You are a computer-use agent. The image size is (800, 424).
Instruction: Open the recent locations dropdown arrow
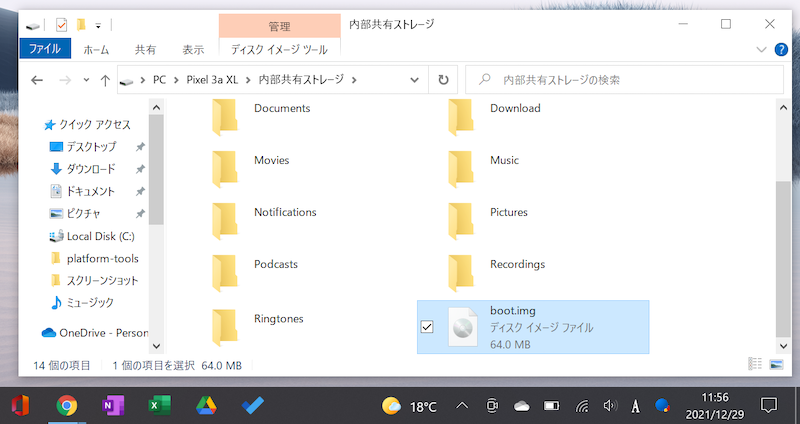coord(84,79)
